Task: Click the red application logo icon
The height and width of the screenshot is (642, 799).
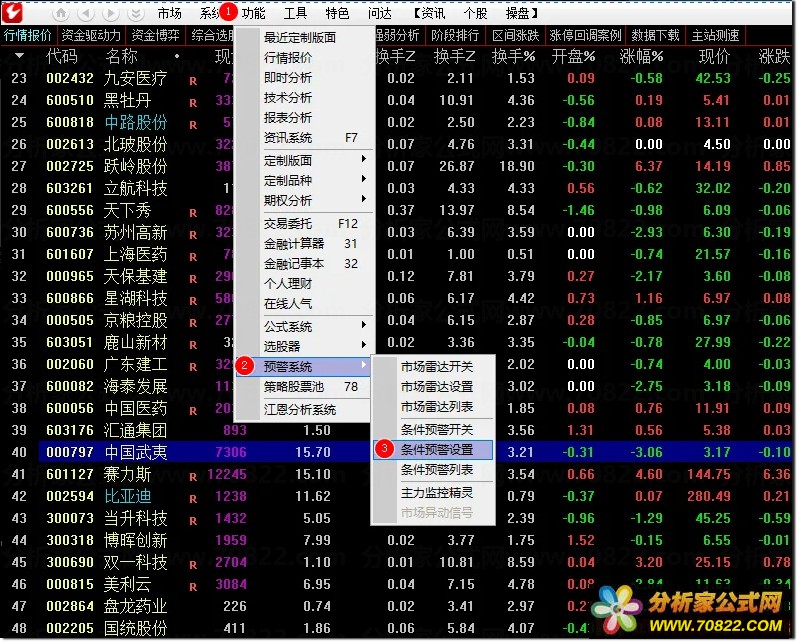Action: (x=12, y=12)
